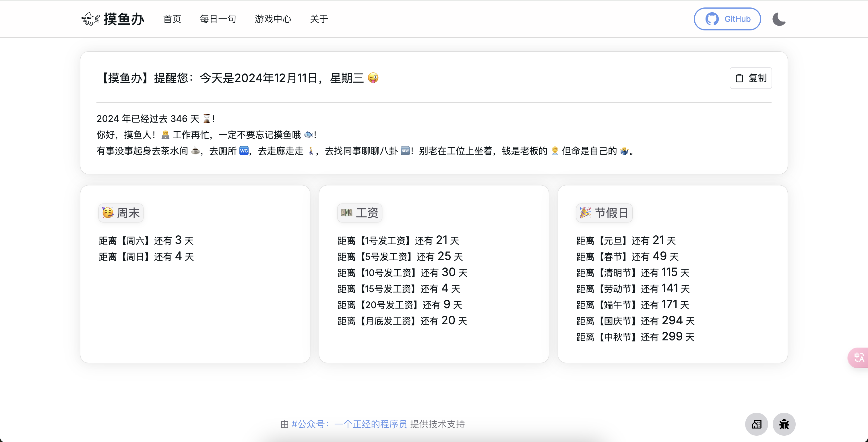Toggle dark mode moon icon
Screen dimensions: 868x442
pos(779,19)
